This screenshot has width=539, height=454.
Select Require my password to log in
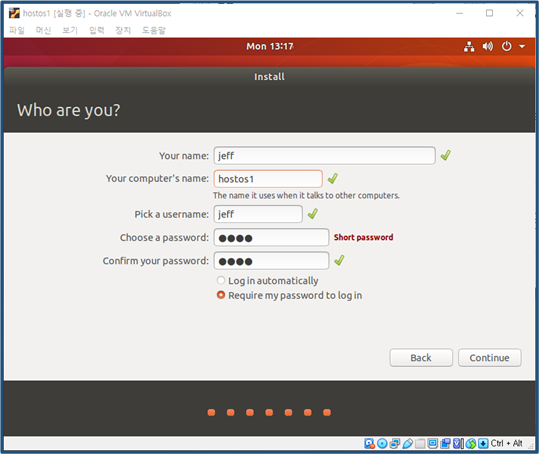221,295
